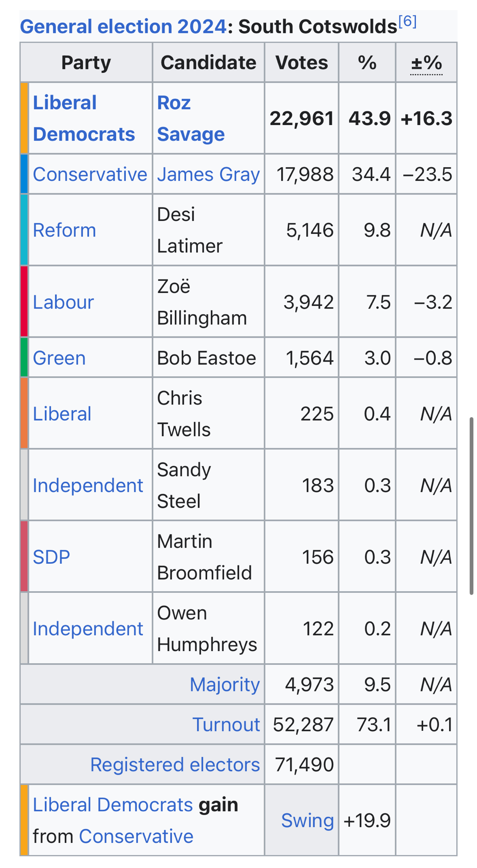Open the SDP party link
477x868 pixels.
click(51, 557)
